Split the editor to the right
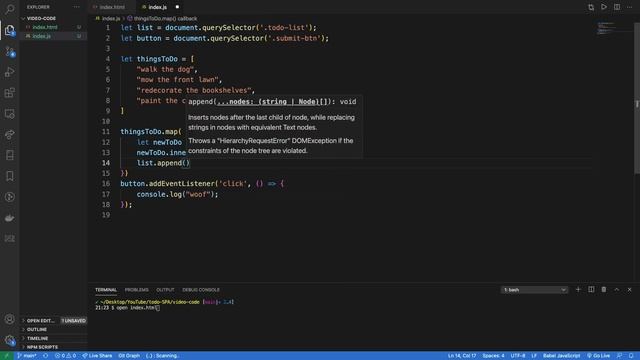Image resolution: width=640 pixels, height=360 pixels. (x=617, y=7)
